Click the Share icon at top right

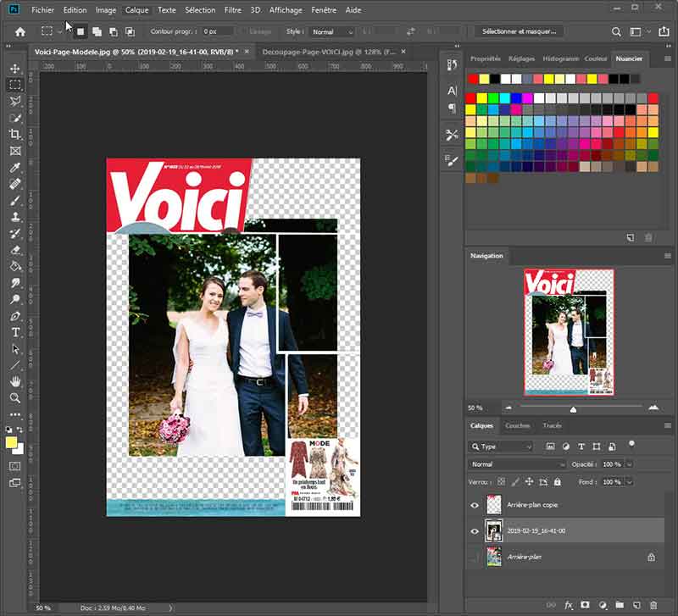664,31
